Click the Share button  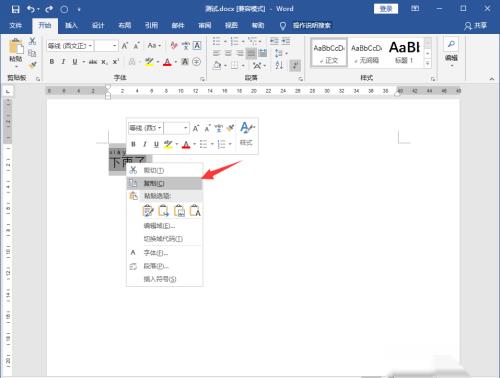476,26
